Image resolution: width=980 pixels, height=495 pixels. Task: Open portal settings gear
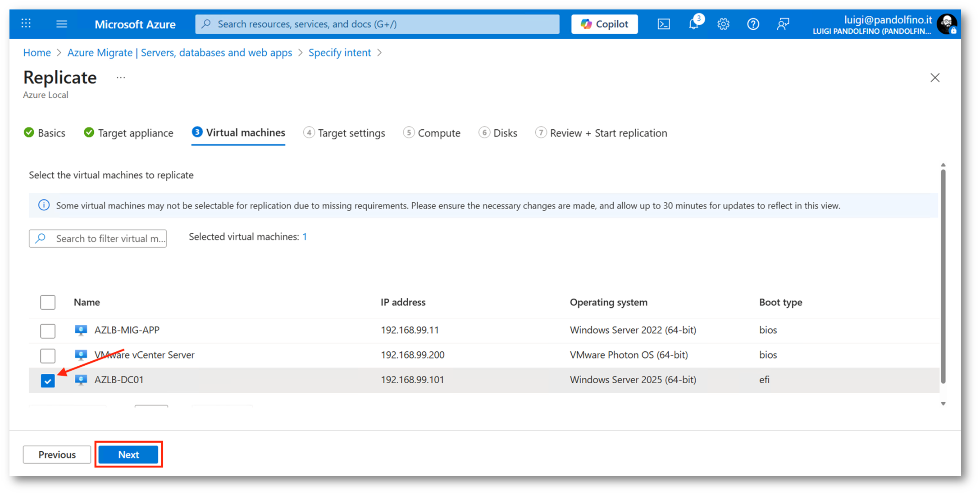[723, 24]
